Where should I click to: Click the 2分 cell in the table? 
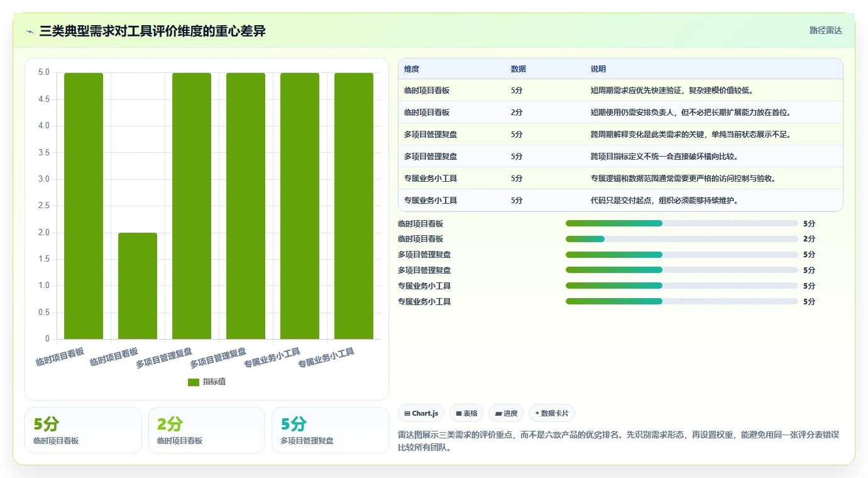point(517,113)
